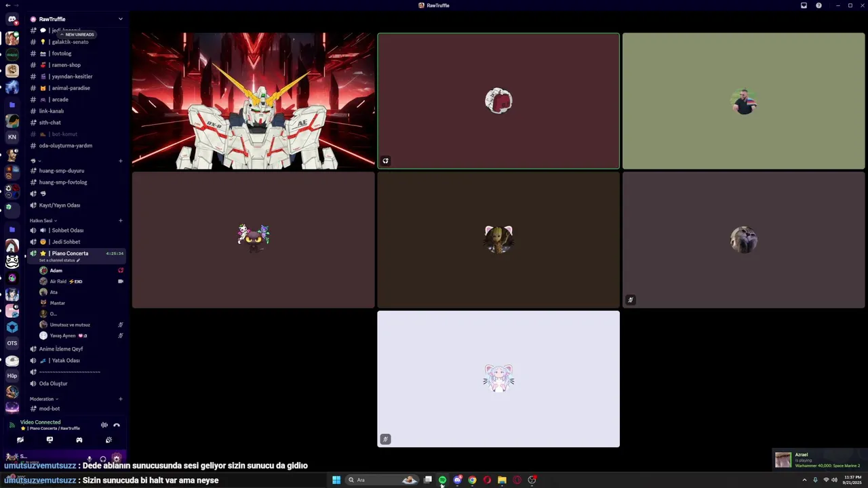This screenshot has height=488, width=868.
Task: Focus the green-bordered speaking participant tile
Action: pyautogui.click(x=498, y=101)
